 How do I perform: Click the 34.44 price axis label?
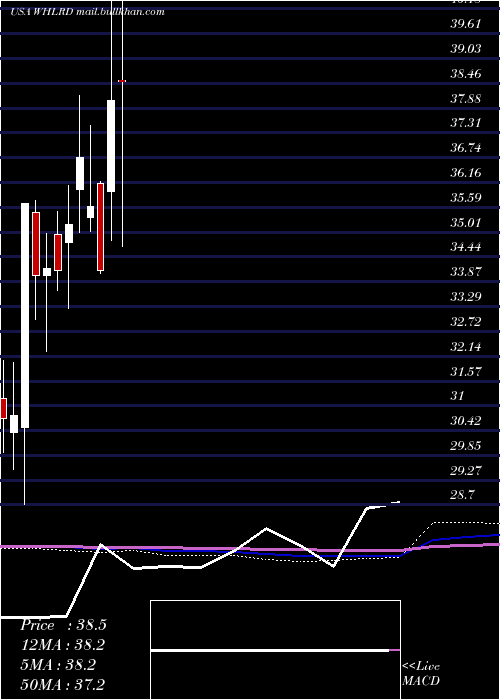466,246
